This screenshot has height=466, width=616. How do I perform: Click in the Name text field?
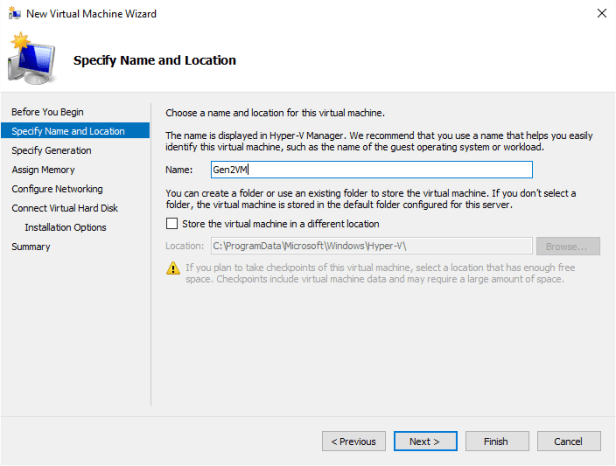coord(370,170)
